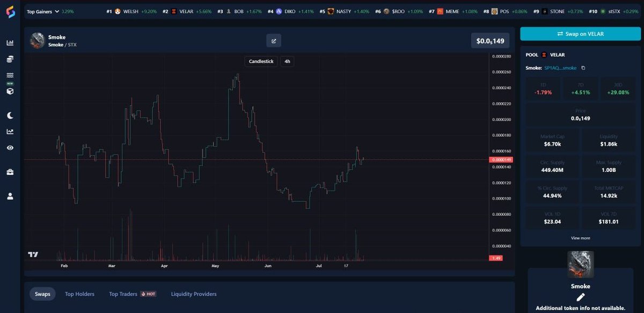Click the Total MKTCAP 14.92k value

click(609, 196)
